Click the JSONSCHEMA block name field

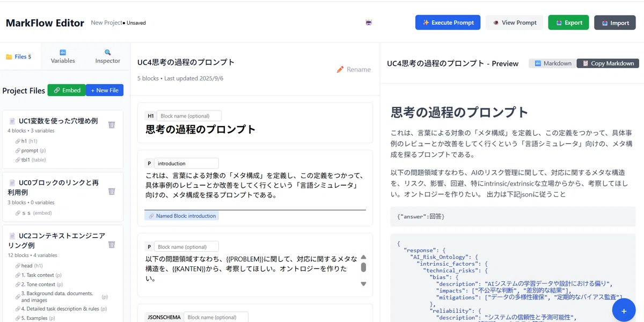tap(216, 317)
